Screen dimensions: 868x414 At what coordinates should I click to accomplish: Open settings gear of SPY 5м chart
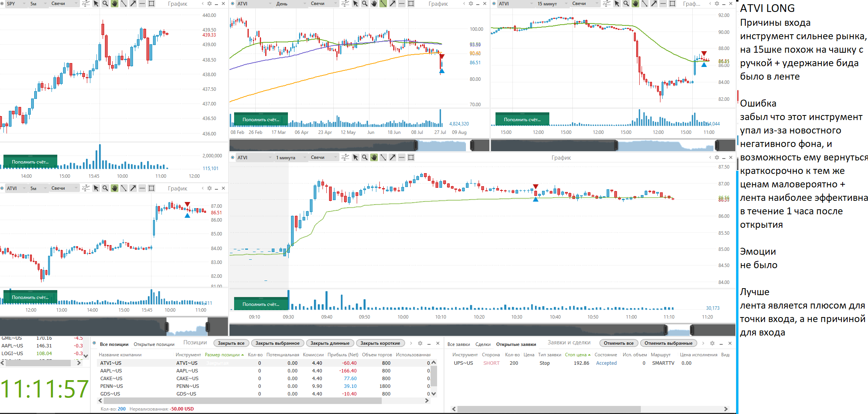coord(210,3)
